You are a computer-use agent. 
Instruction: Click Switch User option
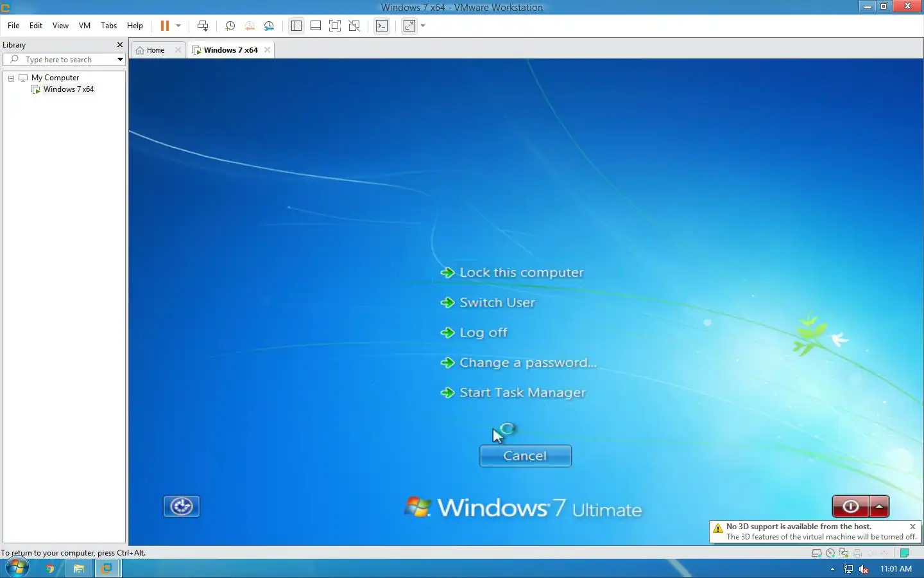488,302
